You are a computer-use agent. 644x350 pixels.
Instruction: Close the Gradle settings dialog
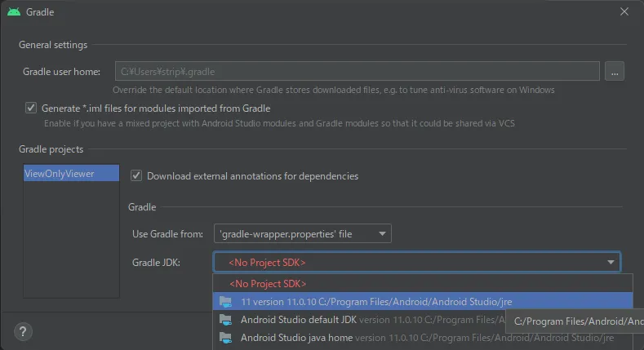pyautogui.click(x=624, y=12)
